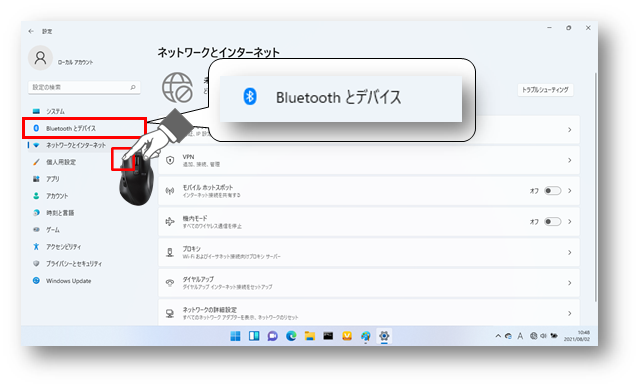The width and height of the screenshot is (640, 388).
Task: Toggle the 機内モード switch
Action: point(553,222)
